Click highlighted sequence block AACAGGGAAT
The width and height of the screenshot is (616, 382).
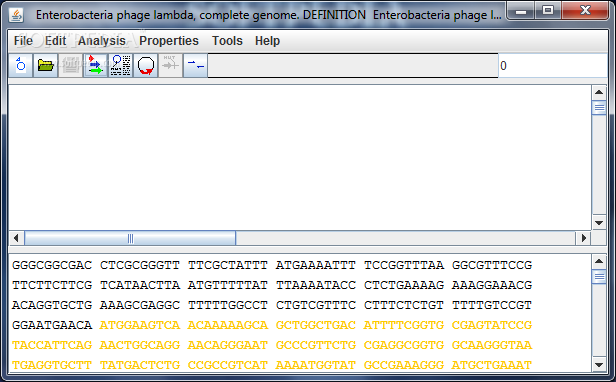pyautogui.click(x=228, y=345)
